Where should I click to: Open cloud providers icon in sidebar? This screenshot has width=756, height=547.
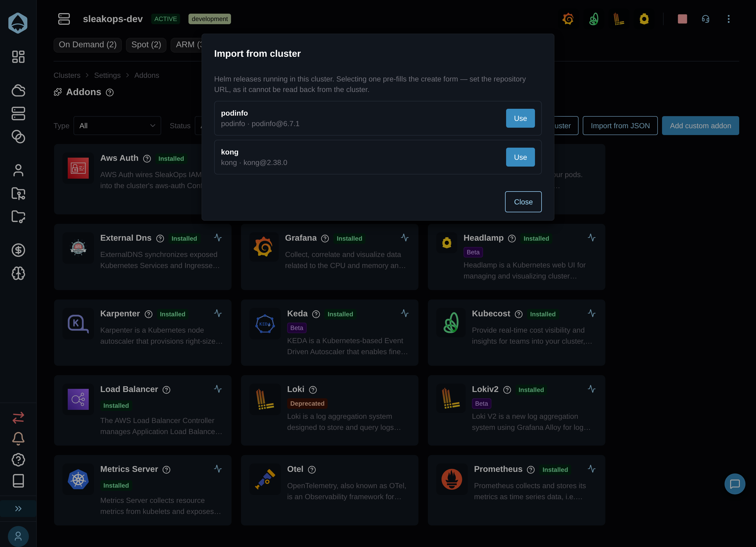point(18,90)
